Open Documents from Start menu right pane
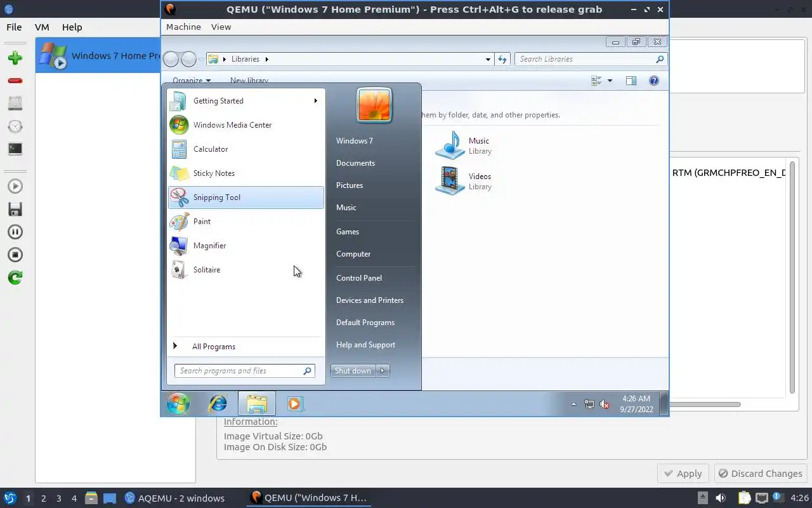812x508 pixels. [x=355, y=163]
